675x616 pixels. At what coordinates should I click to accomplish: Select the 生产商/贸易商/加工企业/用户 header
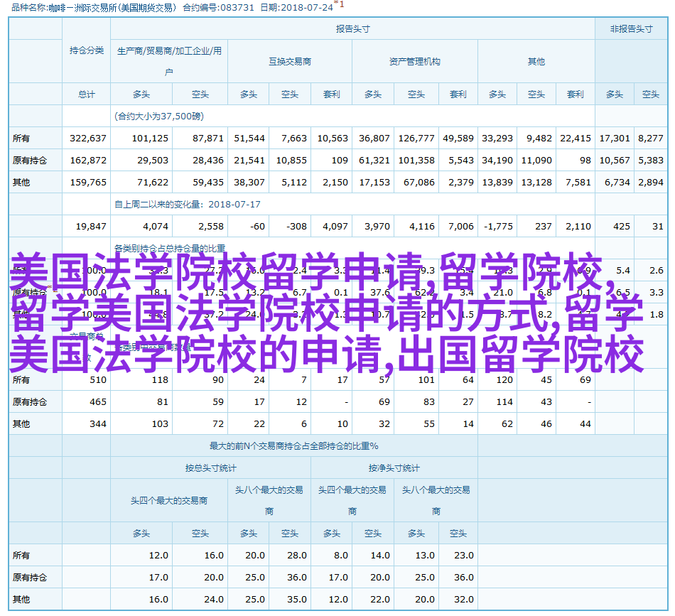[169, 62]
